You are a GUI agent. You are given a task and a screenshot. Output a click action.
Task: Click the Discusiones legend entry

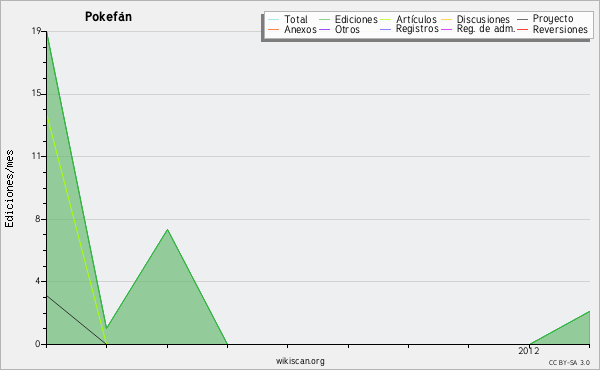476,19
